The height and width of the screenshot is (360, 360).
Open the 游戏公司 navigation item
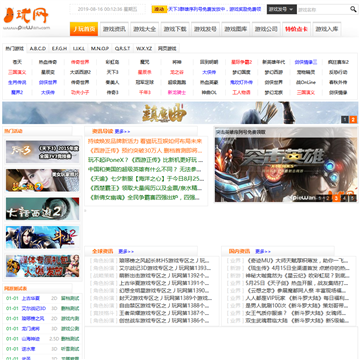[x=266, y=29]
